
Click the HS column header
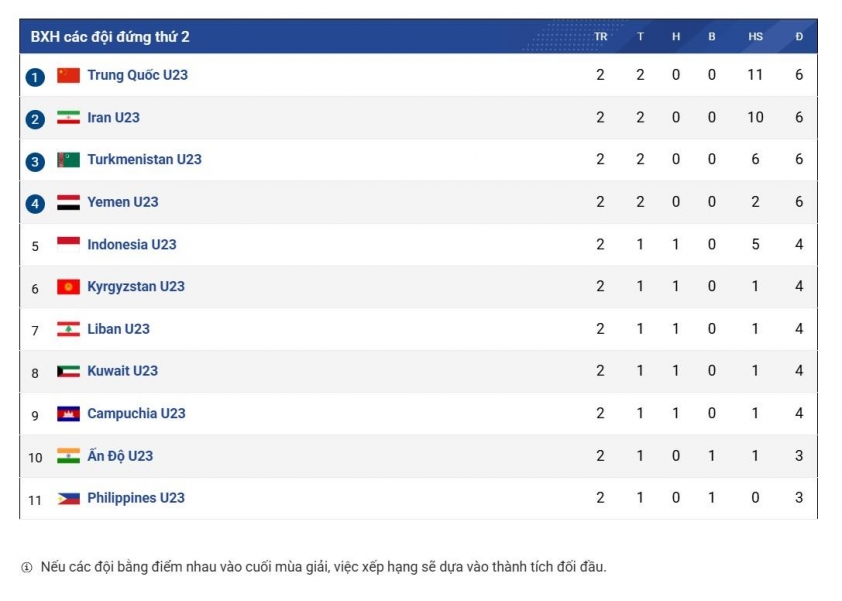(x=755, y=37)
